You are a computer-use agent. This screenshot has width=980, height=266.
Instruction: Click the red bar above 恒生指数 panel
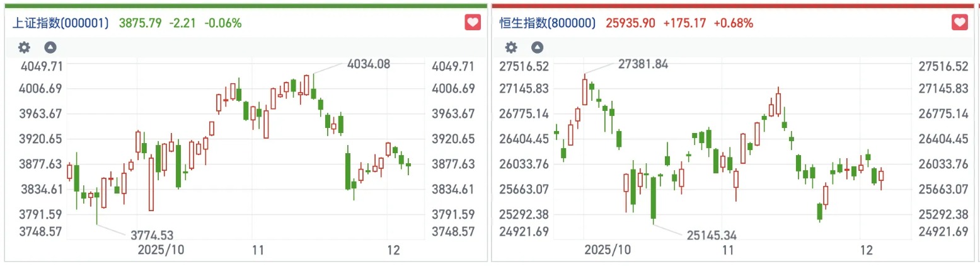tap(733, 5)
